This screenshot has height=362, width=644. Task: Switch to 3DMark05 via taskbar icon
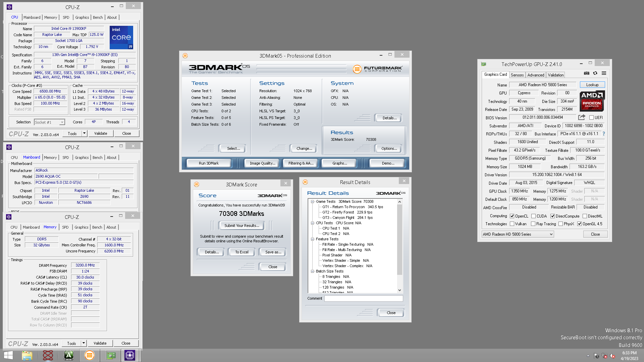tap(90, 355)
